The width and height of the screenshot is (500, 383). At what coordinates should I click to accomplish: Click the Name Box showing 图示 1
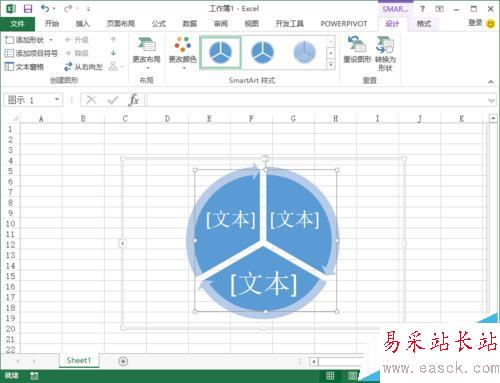[29, 100]
